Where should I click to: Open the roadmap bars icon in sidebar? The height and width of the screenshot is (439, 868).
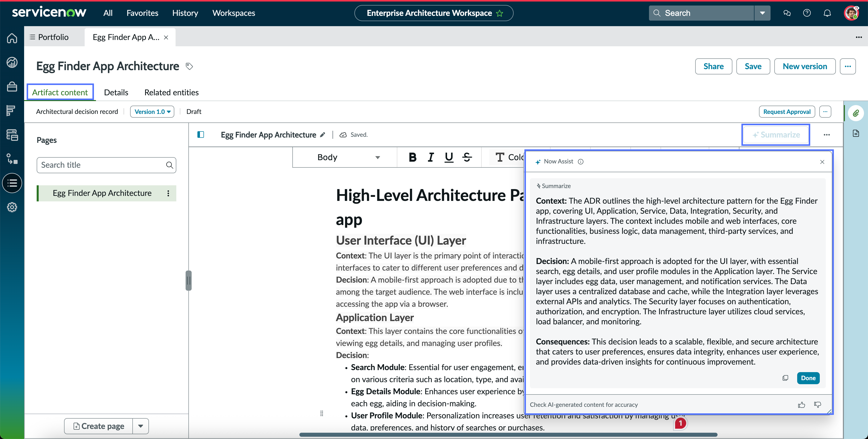click(11, 110)
